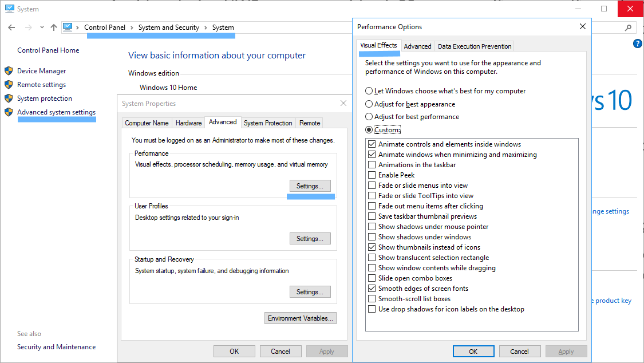Open the Data Execution Prevention tab

coord(475,46)
